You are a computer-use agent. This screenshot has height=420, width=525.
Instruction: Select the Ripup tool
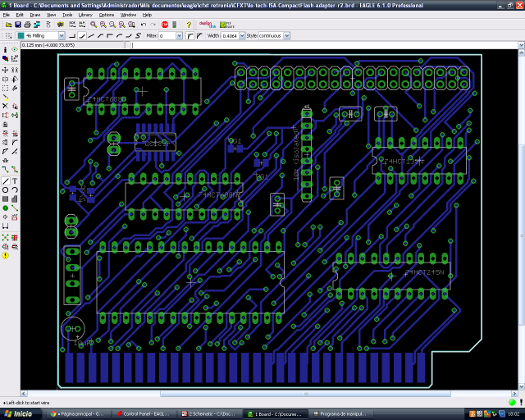click(x=15, y=170)
